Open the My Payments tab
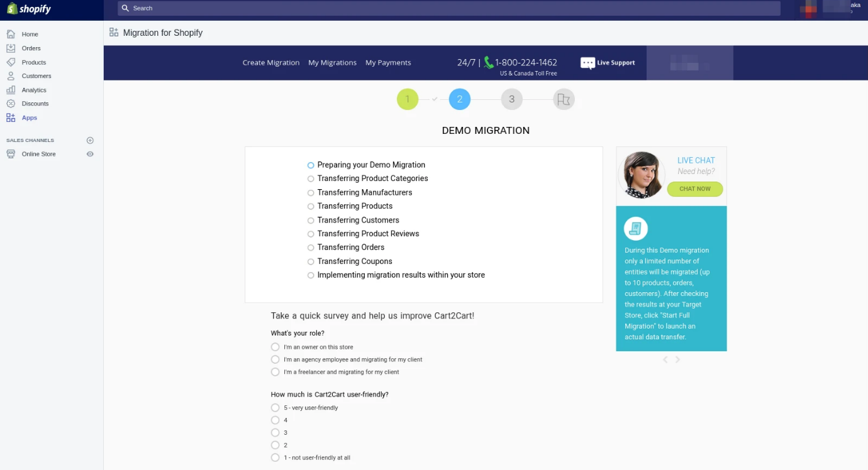The height and width of the screenshot is (470, 868). click(388, 63)
